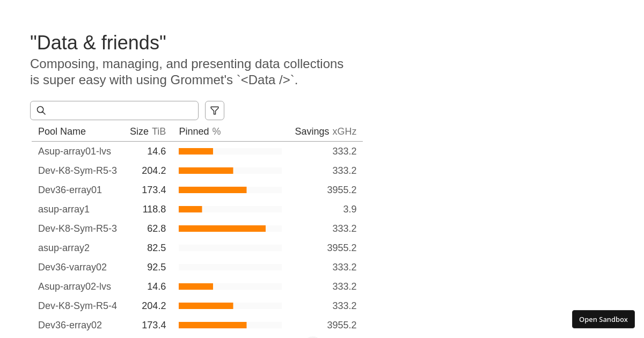The height and width of the screenshot is (338, 644).
Task: Select the Dev36-erray02 pool entry
Action: pos(70,325)
